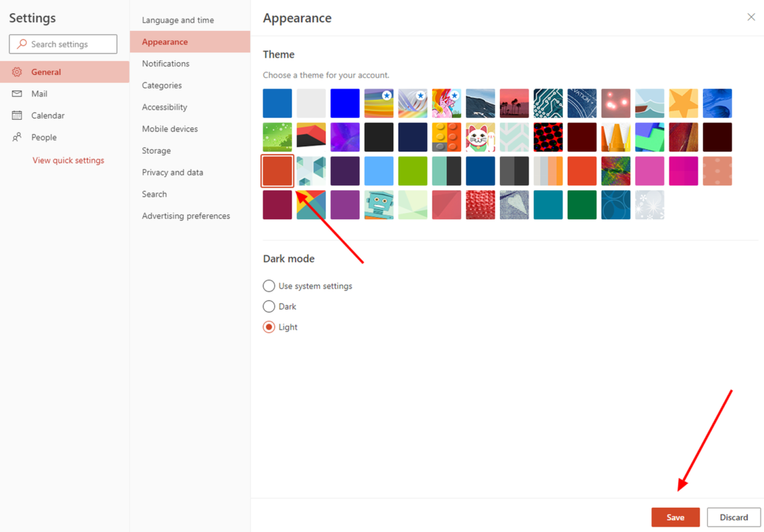Select the solid blue theme swatch
Image resolution: width=764 pixels, height=532 pixels.
(x=344, y=103)
